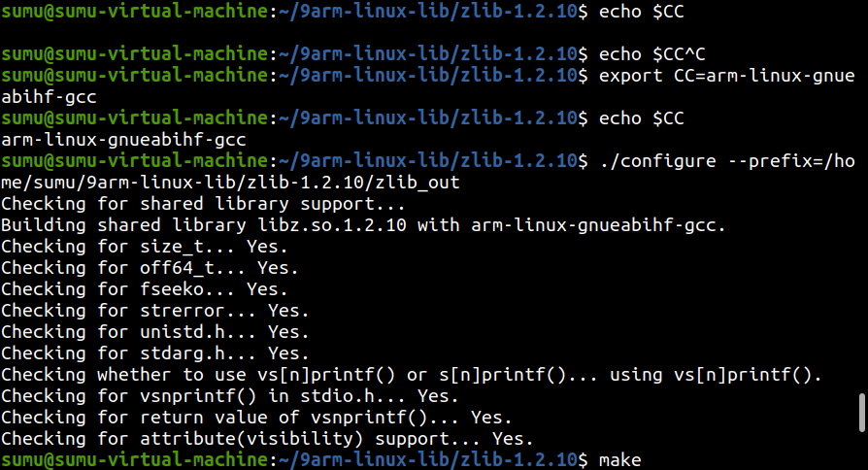The height and width of the screenshot is (470, 868).
Task: Click the wrapped "abihf-gcc" line
Action: (x=49, y=97)
